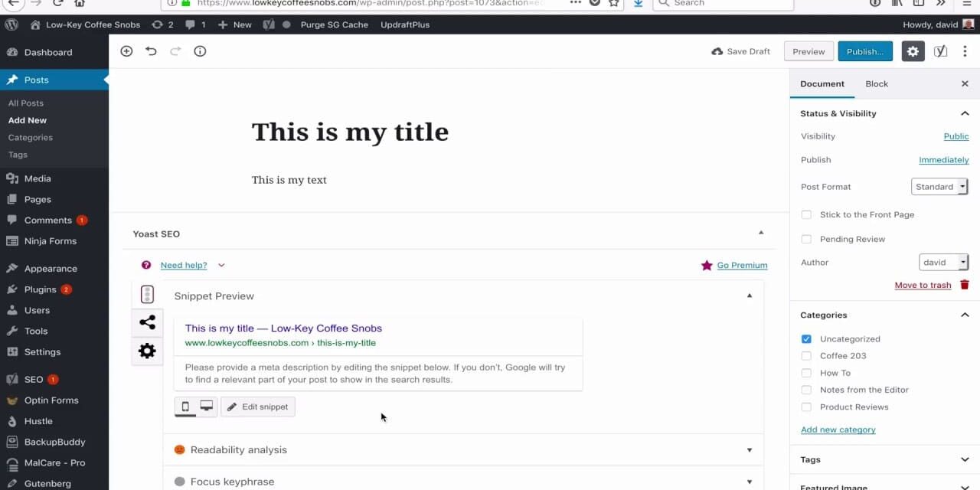This screenshot has width=980, height=490.
Task: Click the browser Search field
Action: [x=724, y=3]
